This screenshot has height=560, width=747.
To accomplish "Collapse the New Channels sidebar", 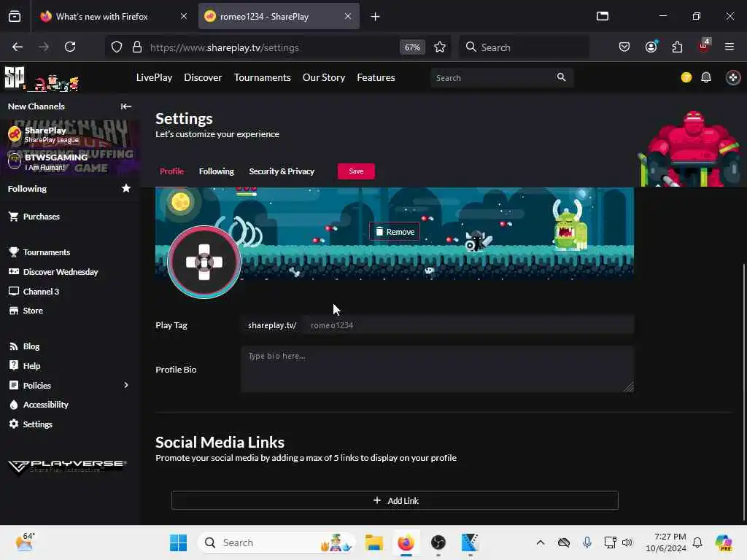I will click(x=125, y=106).
